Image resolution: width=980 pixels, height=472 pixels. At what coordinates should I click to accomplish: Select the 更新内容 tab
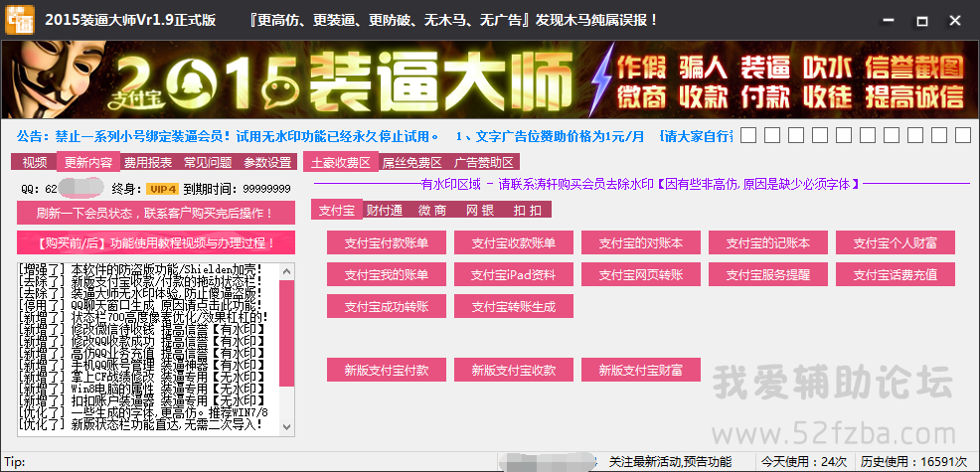[x=88, y=162]
